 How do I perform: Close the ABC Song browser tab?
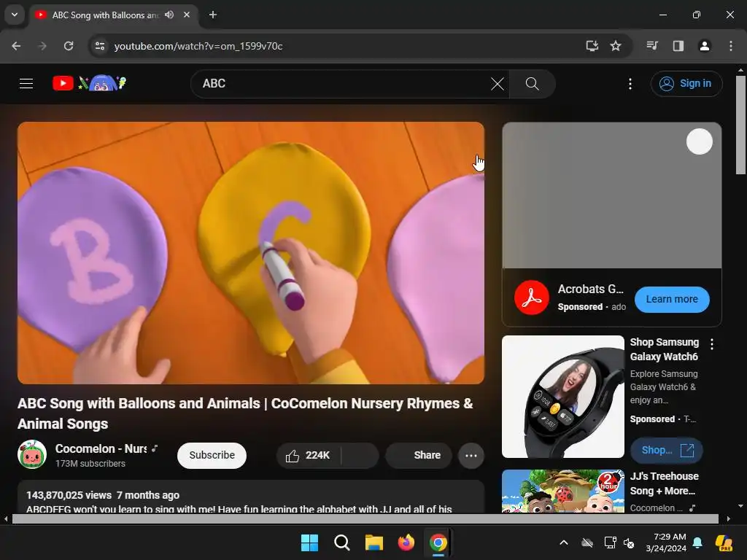pos(187,15)
